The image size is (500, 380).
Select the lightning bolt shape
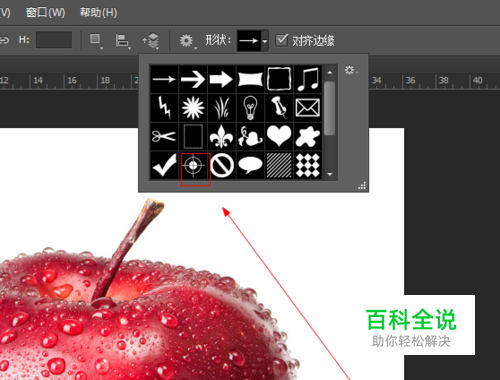[x=164, y=108]
